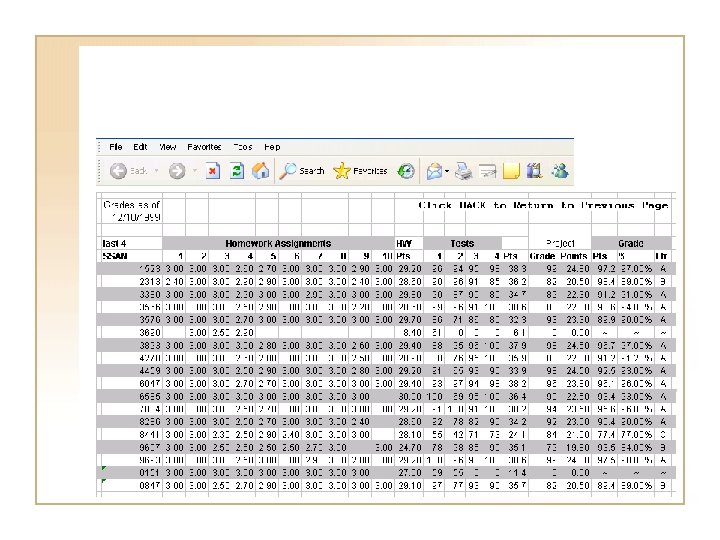Image resolution: width=720 pixels, height=540 pixels.
Task: Open the File menu
Action: pyautogui.click(x=116, y=147)
